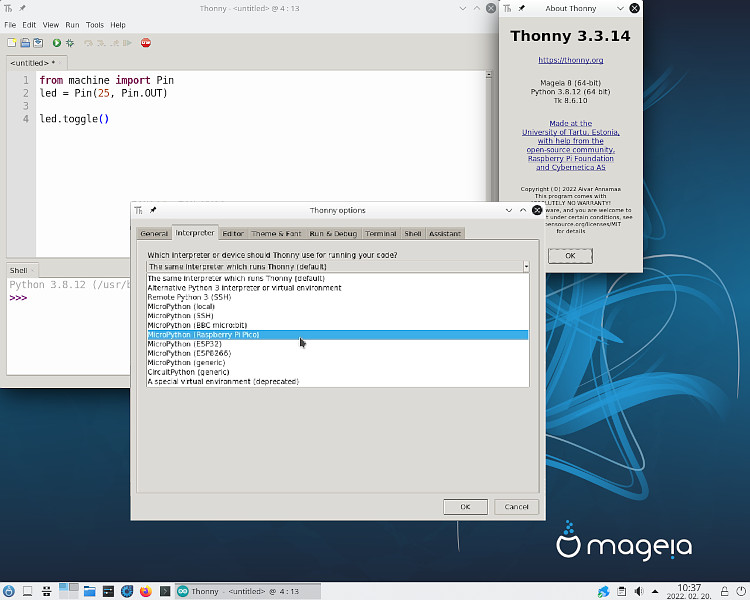750x600 pixels.
Task: Close the Shell panel tab
Action: click(33, 270)
